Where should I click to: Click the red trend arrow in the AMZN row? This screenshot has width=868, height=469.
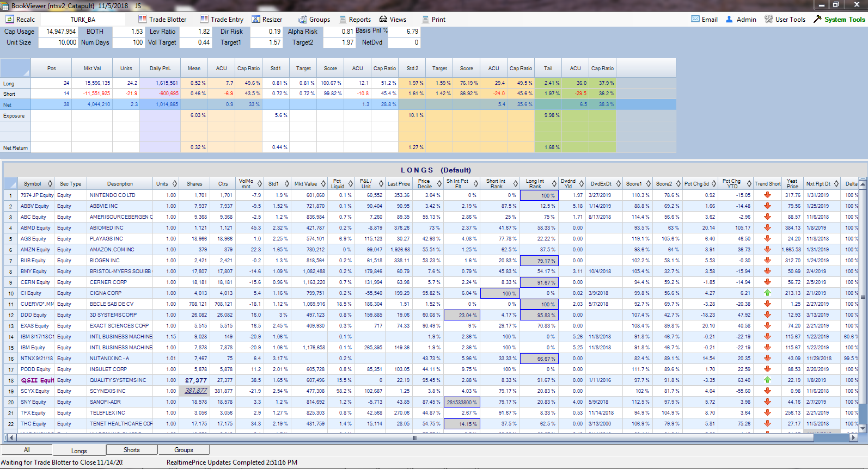(x=767, y=249)
